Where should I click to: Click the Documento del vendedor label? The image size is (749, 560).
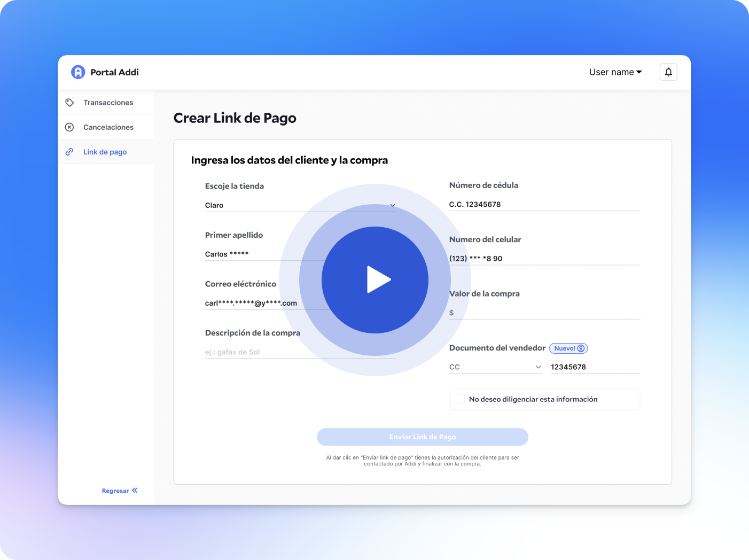pos(497,348)
